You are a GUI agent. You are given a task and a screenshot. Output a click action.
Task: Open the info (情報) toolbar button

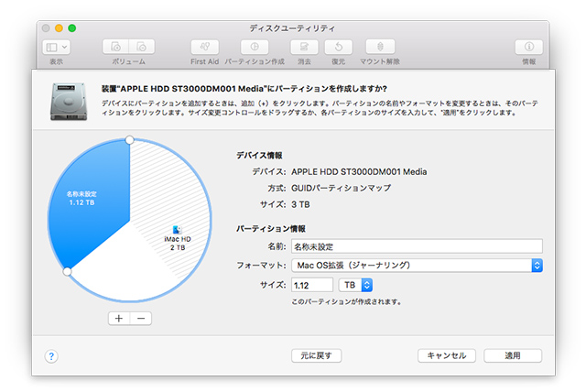(528, 47)
